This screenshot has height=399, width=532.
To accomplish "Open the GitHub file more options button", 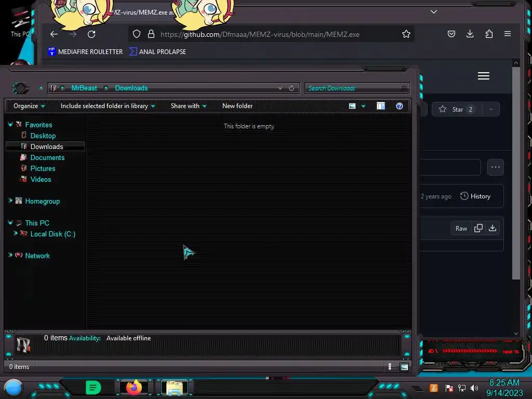I will coord(495,167).
